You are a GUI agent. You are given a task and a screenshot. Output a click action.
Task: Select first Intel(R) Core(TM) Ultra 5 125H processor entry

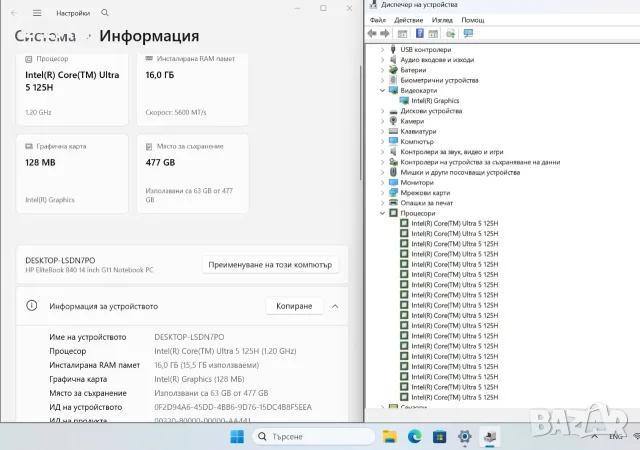[455, 223]
